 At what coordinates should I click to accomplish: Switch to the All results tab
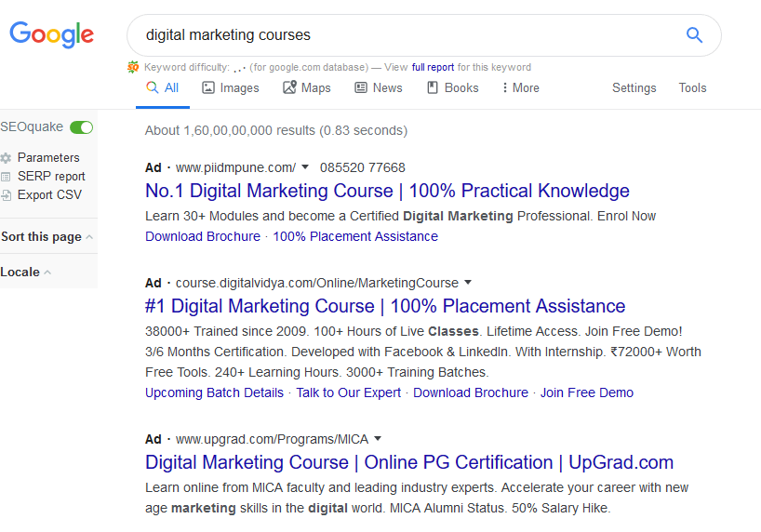tap(163, 87)
